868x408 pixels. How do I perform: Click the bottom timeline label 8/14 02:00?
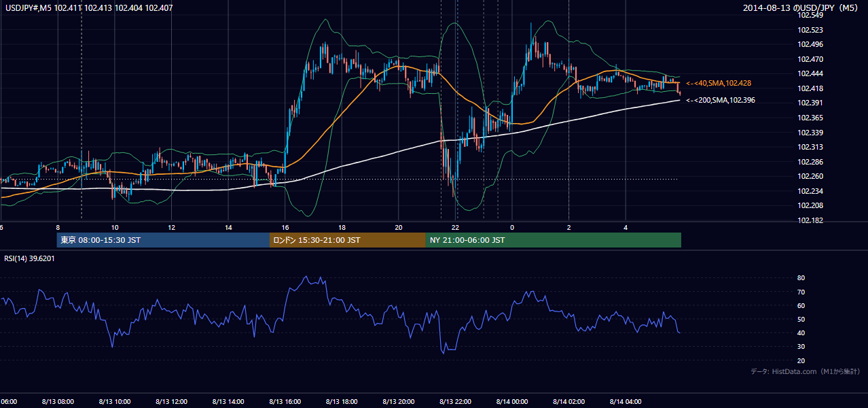click(x=568, y=401)
